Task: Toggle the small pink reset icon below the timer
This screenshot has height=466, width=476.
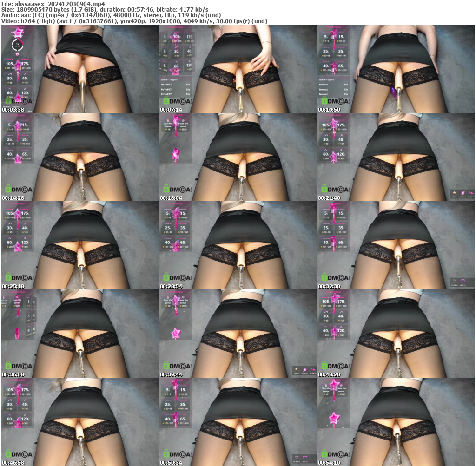Action: [x=17, y=54]
